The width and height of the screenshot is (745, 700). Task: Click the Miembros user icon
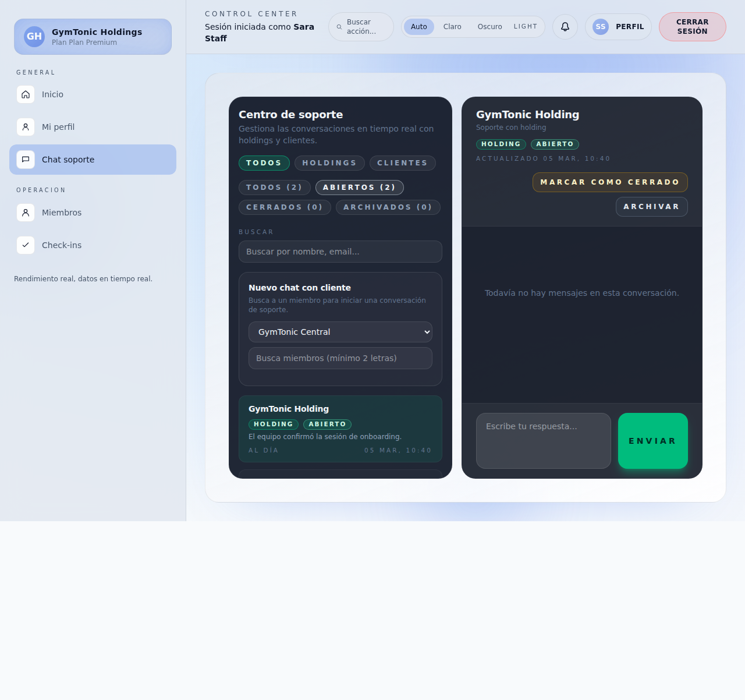point(26,213)
